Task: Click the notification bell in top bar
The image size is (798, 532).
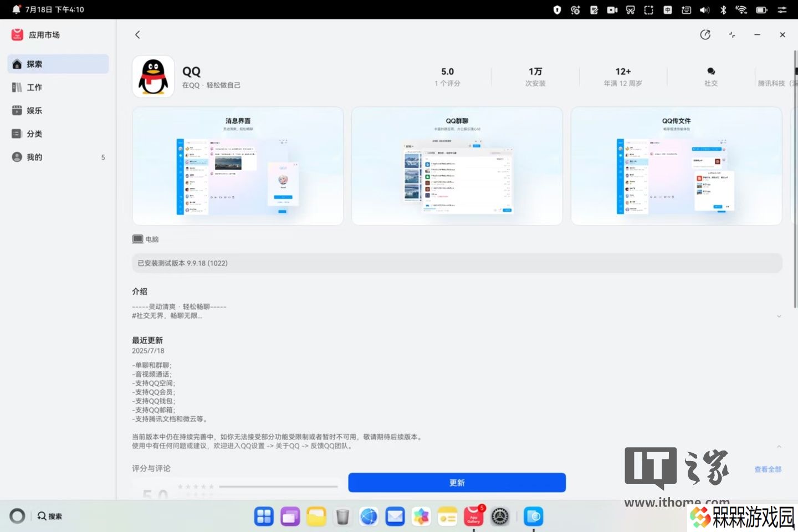Action: coord(17,9)
